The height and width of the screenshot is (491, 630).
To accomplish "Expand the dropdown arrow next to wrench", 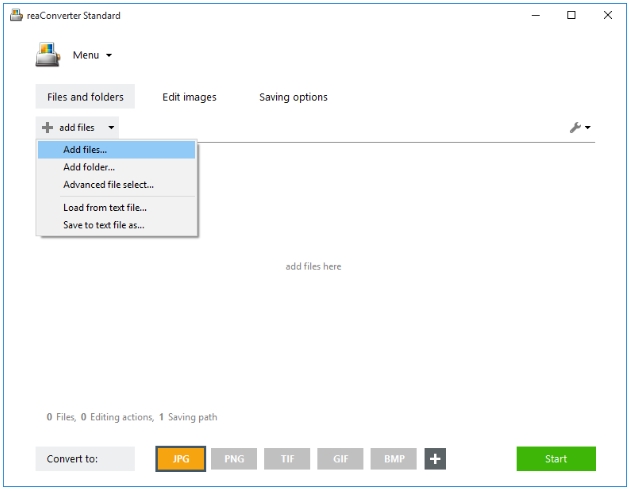I will click(x=587, y=127).
